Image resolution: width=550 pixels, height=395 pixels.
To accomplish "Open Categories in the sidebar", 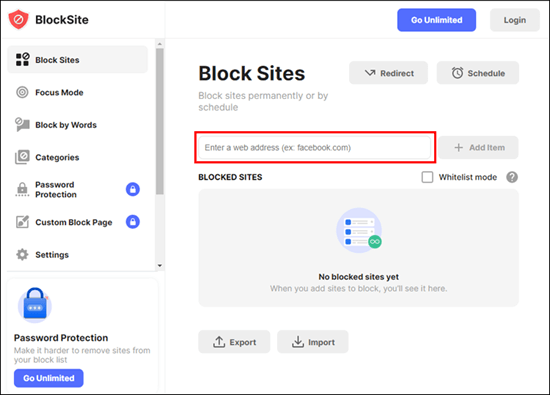I will pos(78,157).
